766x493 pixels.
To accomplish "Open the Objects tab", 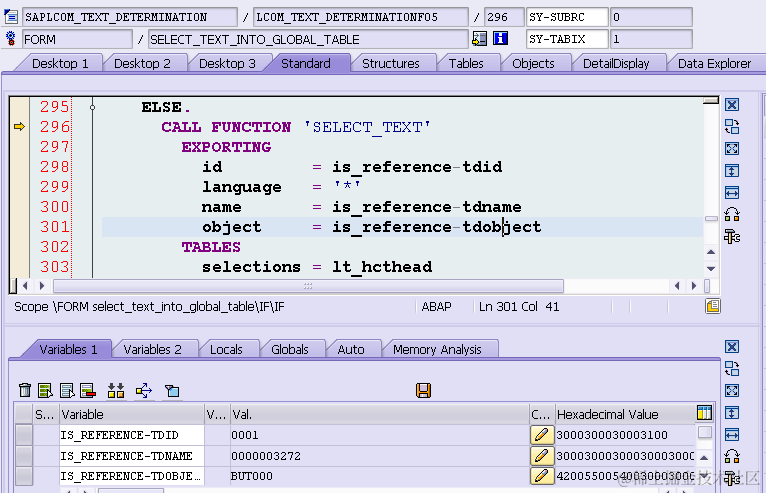I will tap(533, 64).
